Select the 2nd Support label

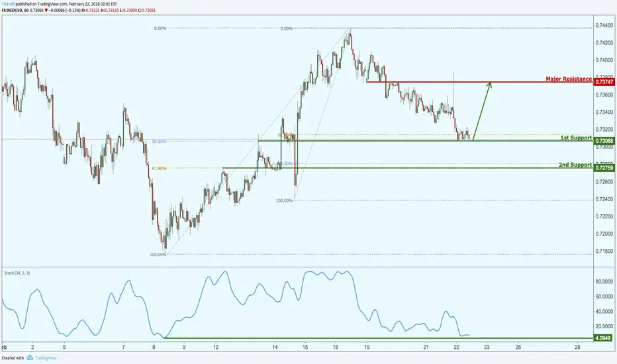(575, 165)
